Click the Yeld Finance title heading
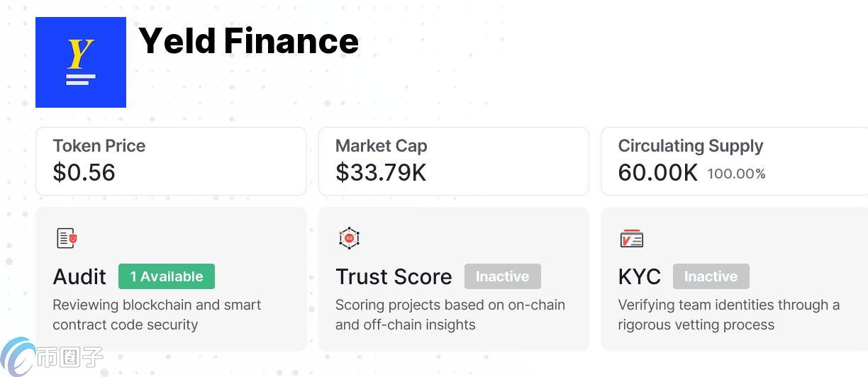 click(x=248, y=41)
